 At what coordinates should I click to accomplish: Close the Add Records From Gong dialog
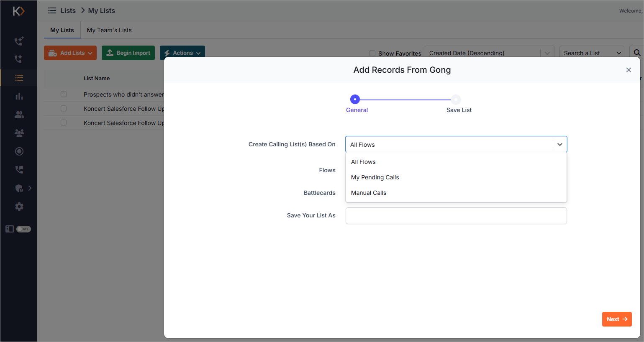click(x=629, y=70)
